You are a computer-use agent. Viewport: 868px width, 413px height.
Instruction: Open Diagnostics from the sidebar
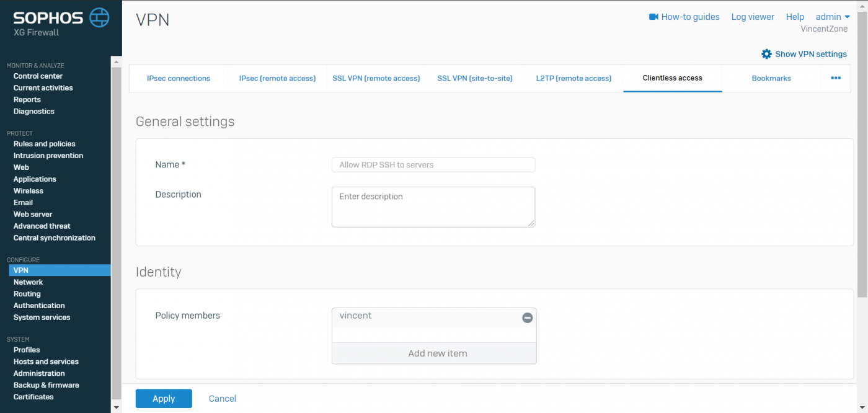[x=34, y=112]
